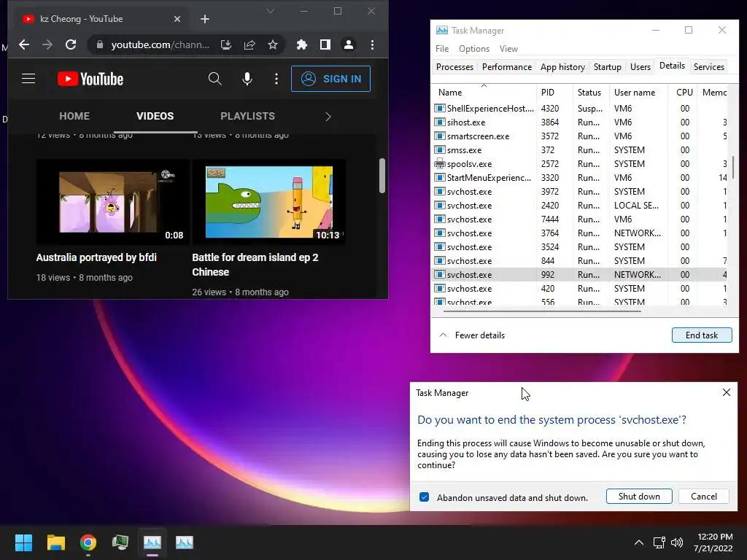Close the kz Cheong YouTube tab

pos(177,19)
